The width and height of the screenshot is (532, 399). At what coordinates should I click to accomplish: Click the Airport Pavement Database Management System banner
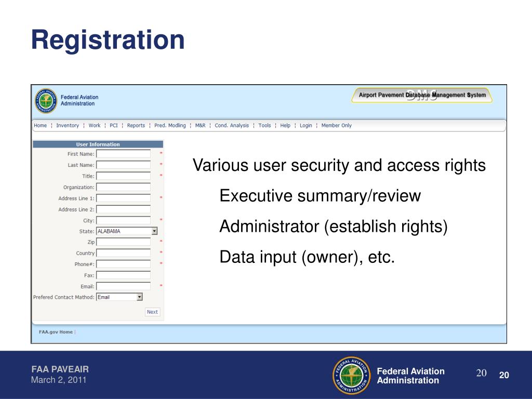click(422, 95)
